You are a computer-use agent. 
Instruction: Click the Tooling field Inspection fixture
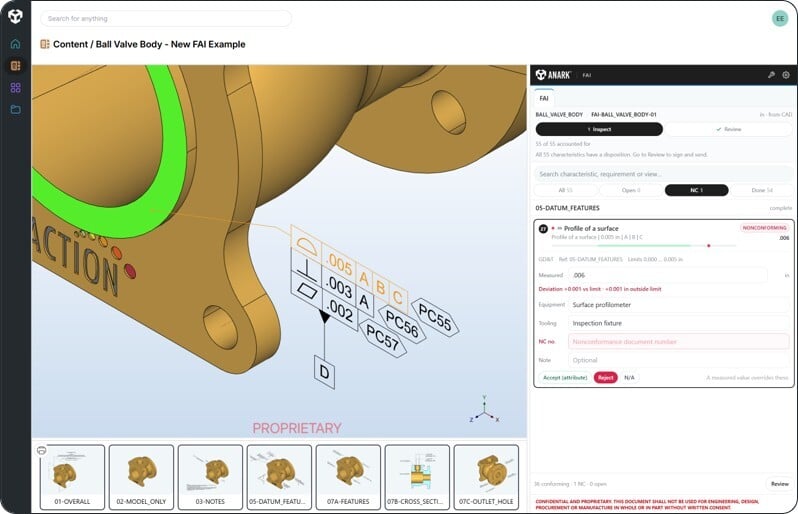pos(678,323)
